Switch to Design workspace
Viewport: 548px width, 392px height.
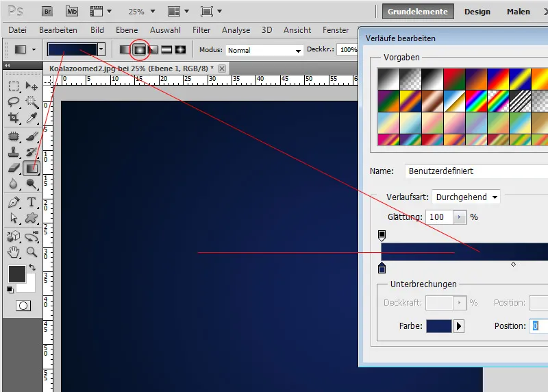click(477, 12)
